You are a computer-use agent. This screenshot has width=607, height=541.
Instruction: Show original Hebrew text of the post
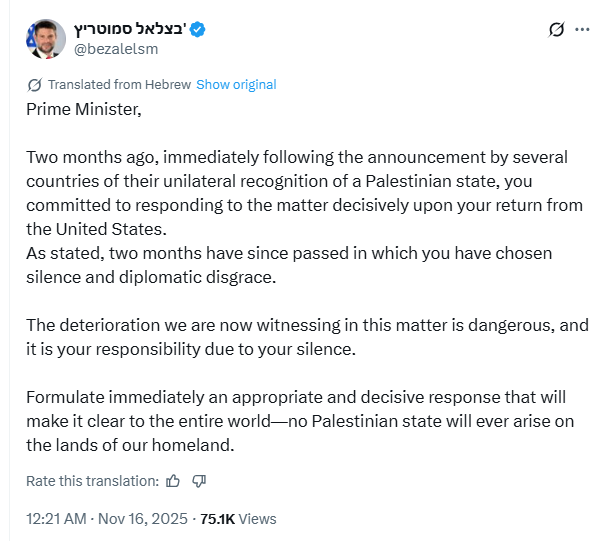point(236,85)
